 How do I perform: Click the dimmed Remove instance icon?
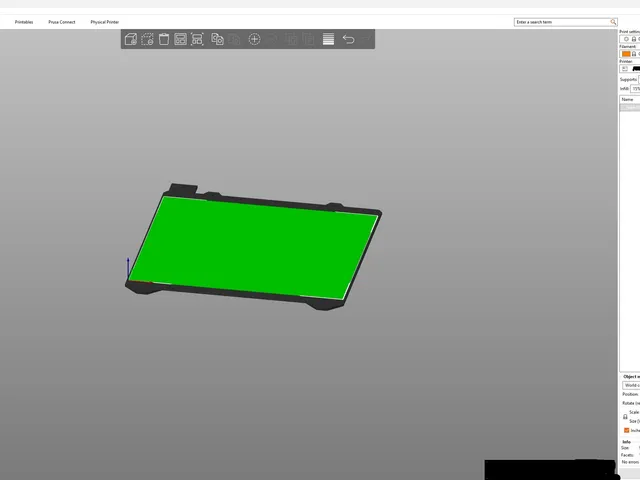pos(272,39)
